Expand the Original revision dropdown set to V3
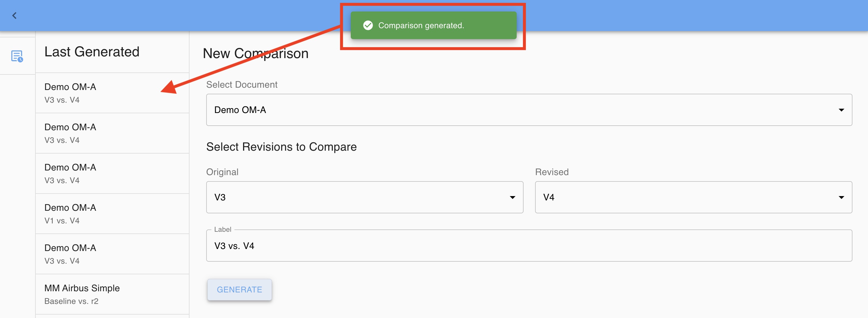Screen dimensions: 868x318 click(x=364, y=198)
